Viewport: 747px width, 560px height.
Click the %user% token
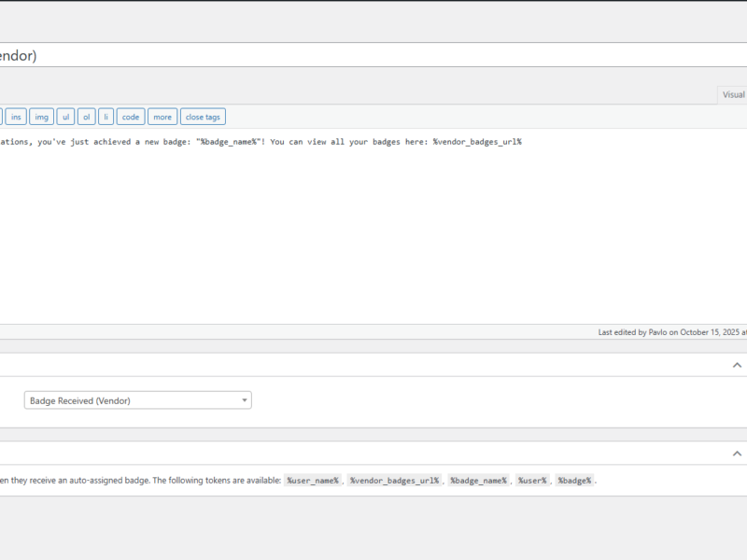pyautogui.click(x=532, y=481)
